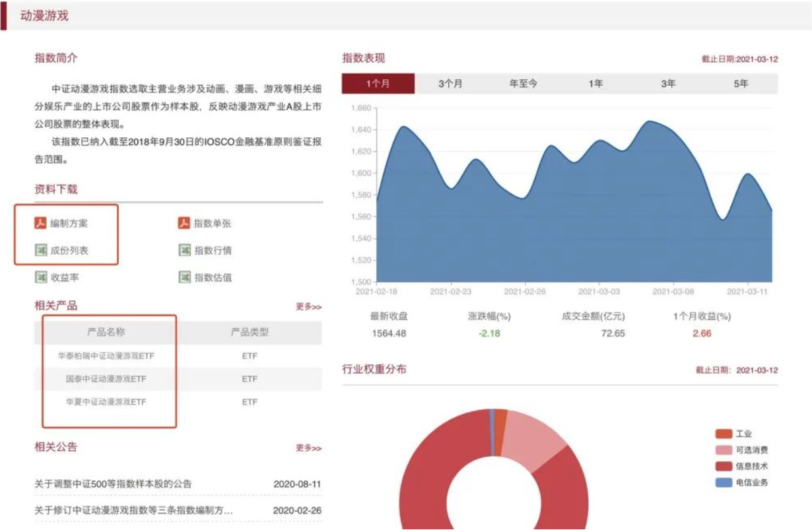This screenshot has width=812, height=532.
Task: Open the 指数估值 file link
Action: 213,277
